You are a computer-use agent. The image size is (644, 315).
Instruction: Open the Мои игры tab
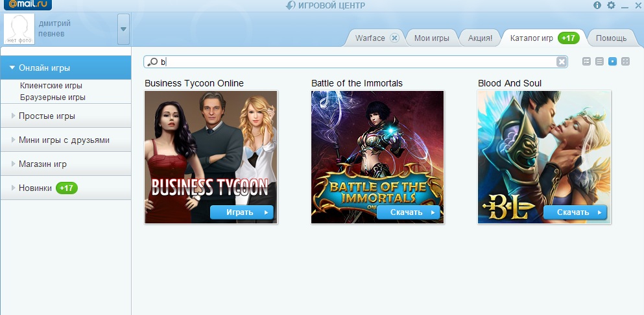[431, 38]
